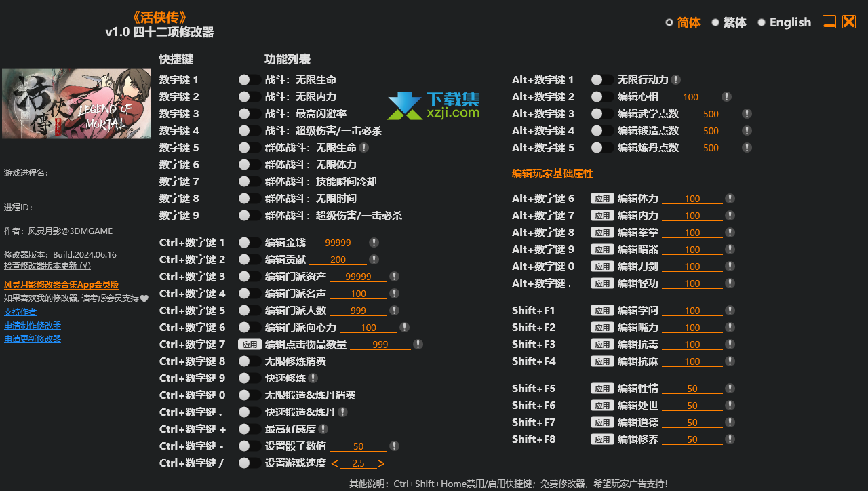Image resolution: width=868 pixels, height=491 pixels.
Task: Click info icon beside 编辑心相 value
Action: 726,97
